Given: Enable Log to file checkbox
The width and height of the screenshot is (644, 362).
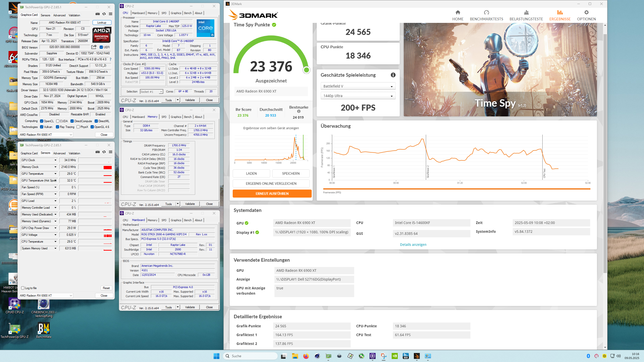Looking at the screenshot, I should (x=23, y=288).
